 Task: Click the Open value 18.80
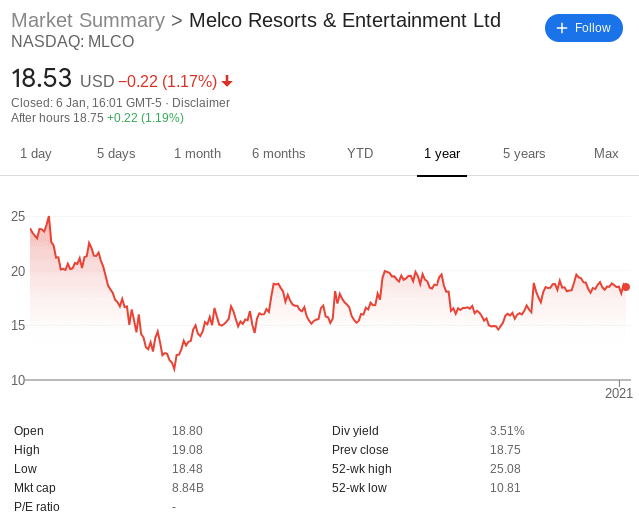[187, 431]
